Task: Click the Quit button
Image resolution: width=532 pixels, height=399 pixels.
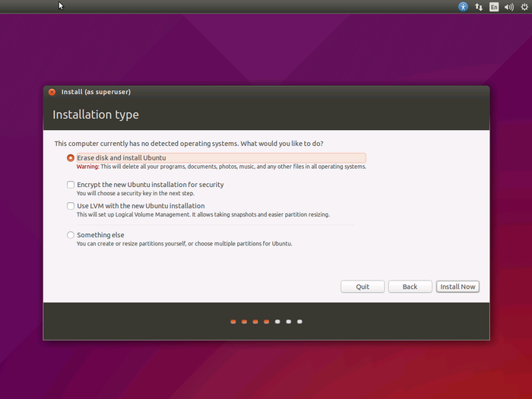Action: click(x=363, y=287)
